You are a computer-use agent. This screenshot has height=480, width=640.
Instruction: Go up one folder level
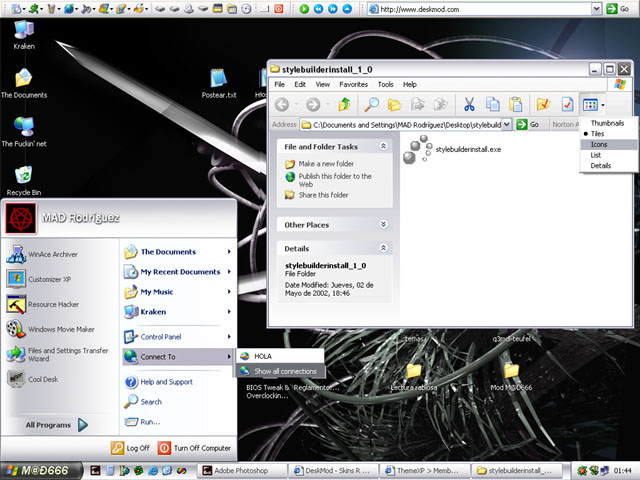(344, 104)
